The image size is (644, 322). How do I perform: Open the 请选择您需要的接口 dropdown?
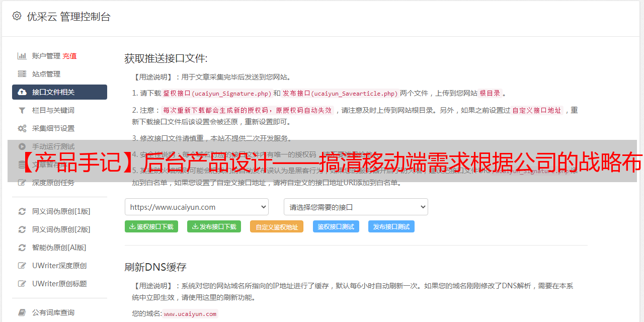(x=356, y=207)
